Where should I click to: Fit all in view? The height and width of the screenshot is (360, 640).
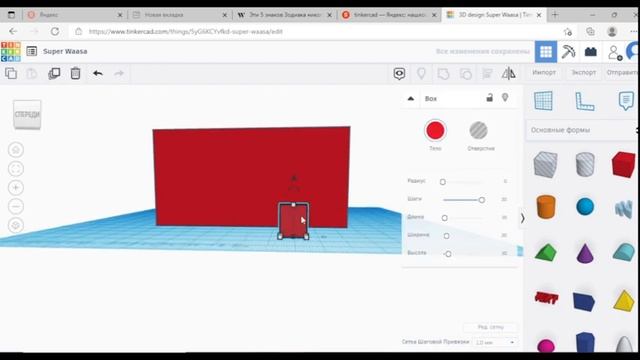[x=16, y=169]
